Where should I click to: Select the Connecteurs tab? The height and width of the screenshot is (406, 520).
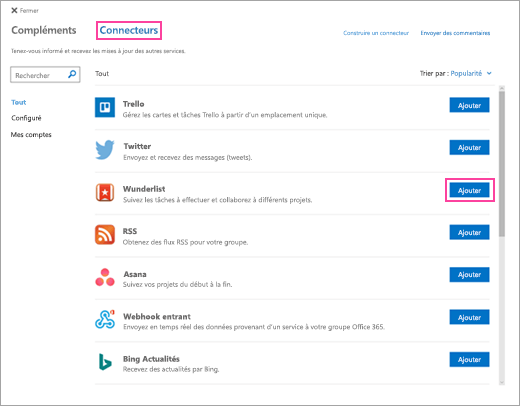pos(129,30)
